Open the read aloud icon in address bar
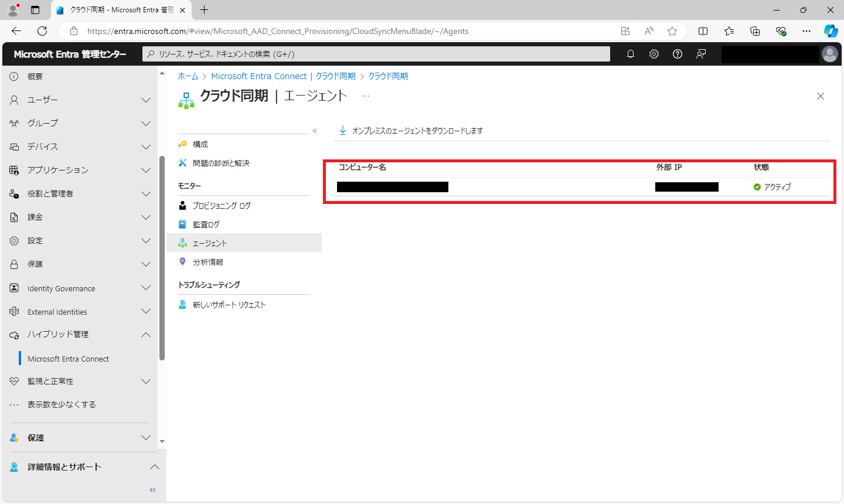 coord(649,31)
